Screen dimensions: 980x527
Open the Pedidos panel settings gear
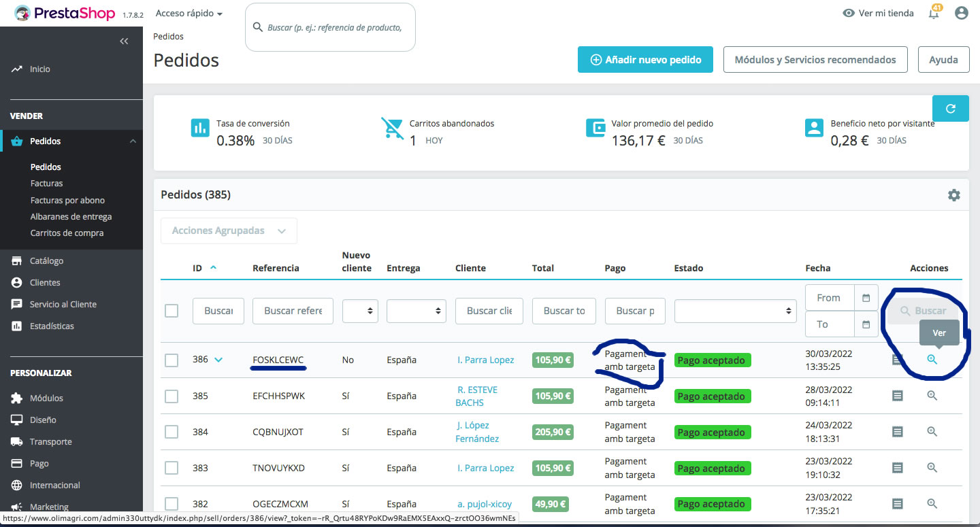pyautogui.click(x=954, y=194)
